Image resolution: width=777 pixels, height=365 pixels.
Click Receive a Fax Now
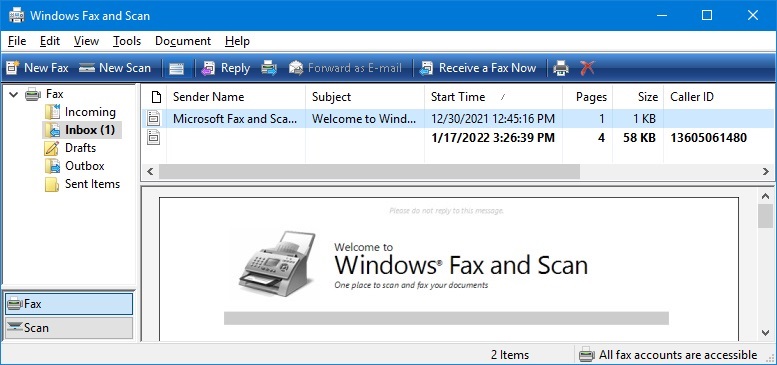tap(478, 68)
